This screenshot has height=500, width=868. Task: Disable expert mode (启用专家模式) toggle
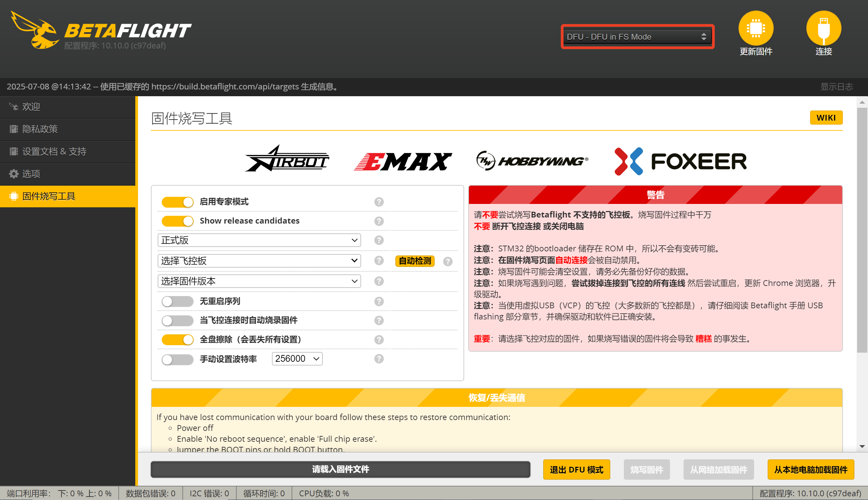point(177,202)
